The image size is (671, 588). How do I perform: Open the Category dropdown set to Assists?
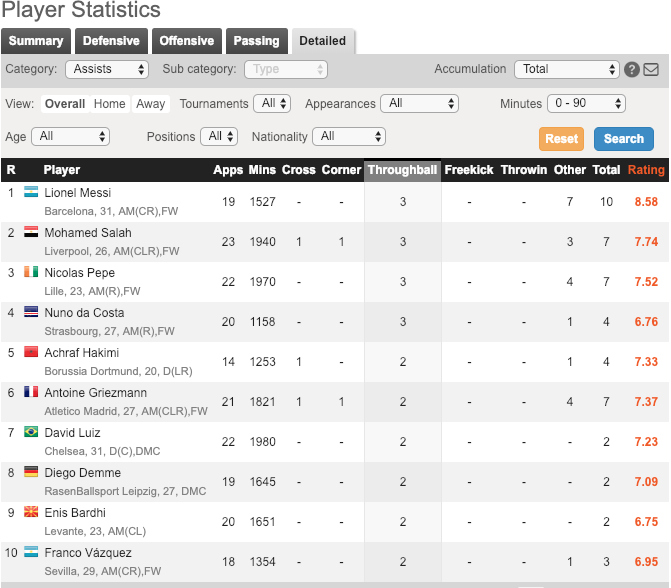(x=107, y=69)
